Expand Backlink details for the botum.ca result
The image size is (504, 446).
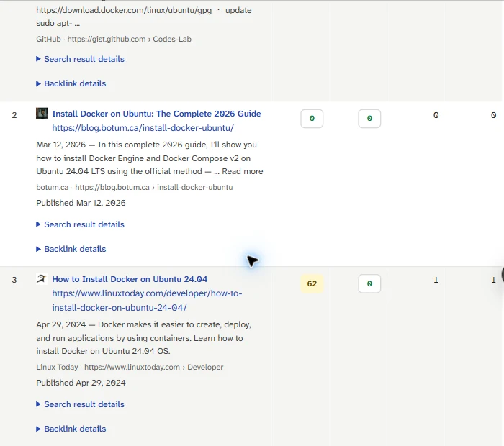[x=71, y=249]
